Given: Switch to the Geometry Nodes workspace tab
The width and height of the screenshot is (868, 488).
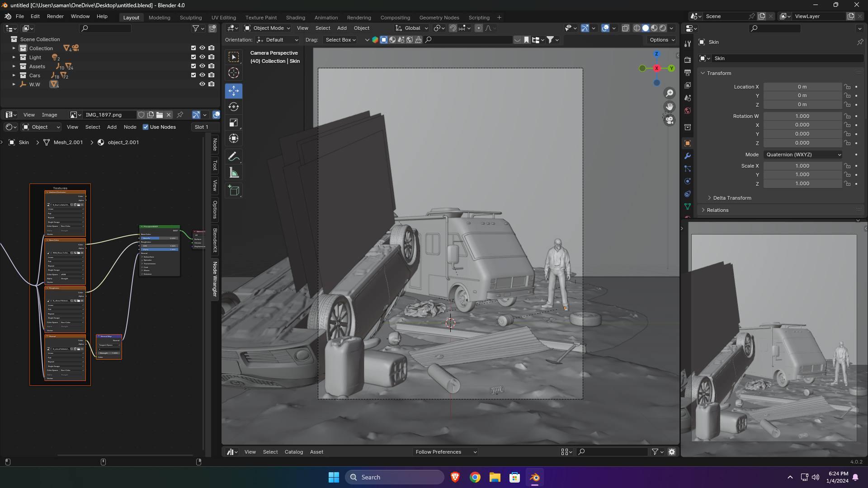Looking at the screenshot, I should click(439, 18).
